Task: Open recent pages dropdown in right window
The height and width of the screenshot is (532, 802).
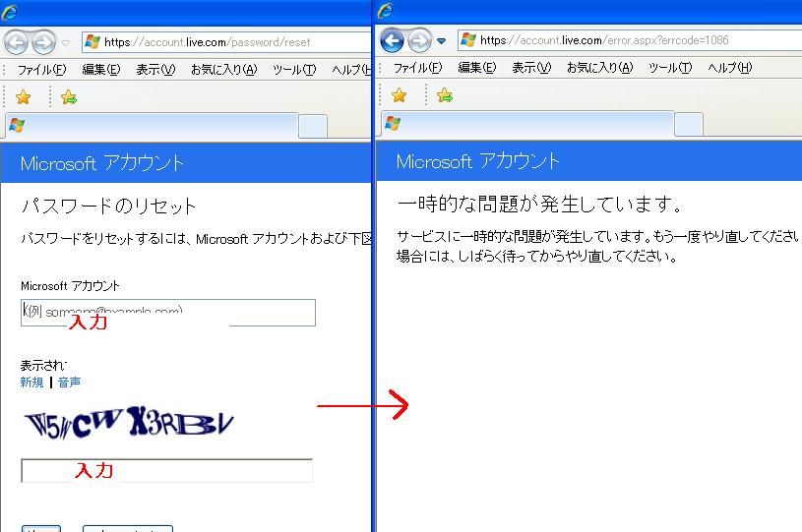Action: [442, 40]
